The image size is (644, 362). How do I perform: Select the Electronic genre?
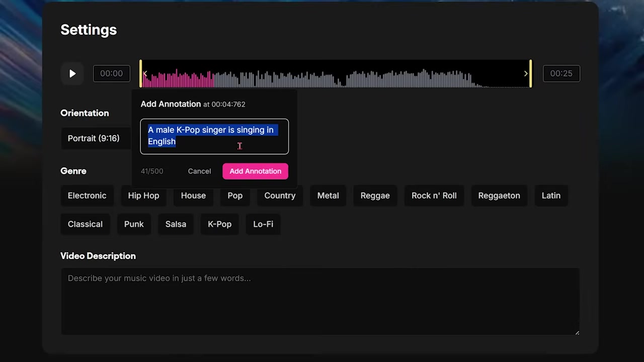pos(87,196)
